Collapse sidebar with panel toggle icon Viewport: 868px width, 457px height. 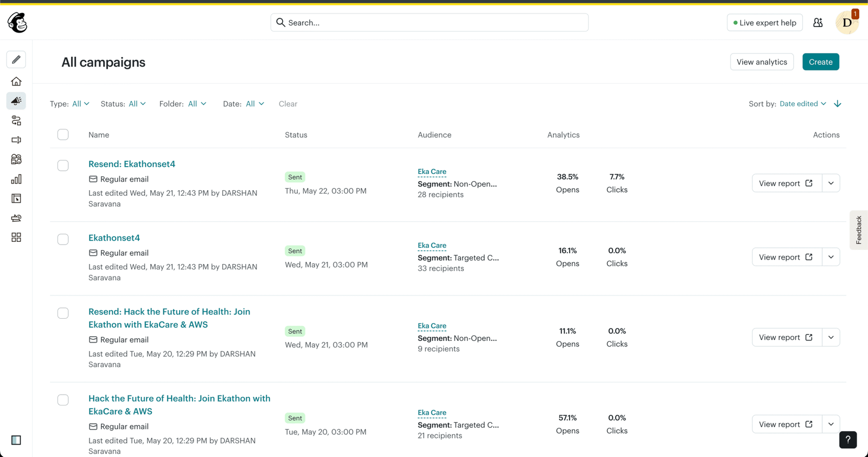click(16, 440)
